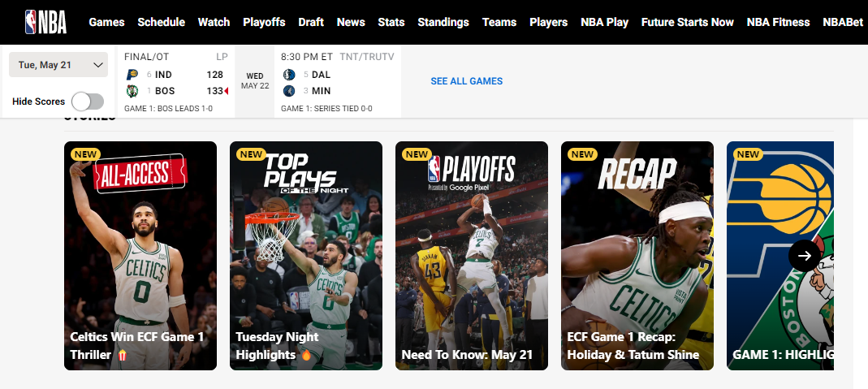The image size is (868, 389).
Task: Play the Tuesday Night Highlights story
Action: [306, 256]
